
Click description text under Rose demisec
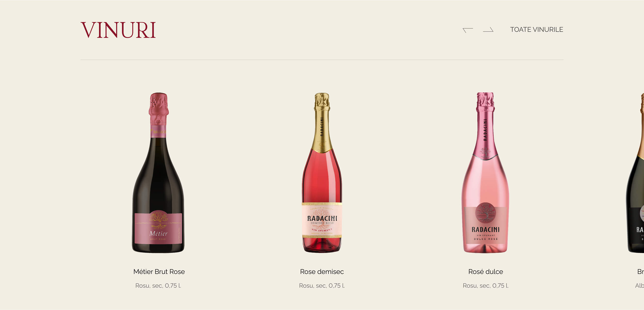click(x=322, y=286)
